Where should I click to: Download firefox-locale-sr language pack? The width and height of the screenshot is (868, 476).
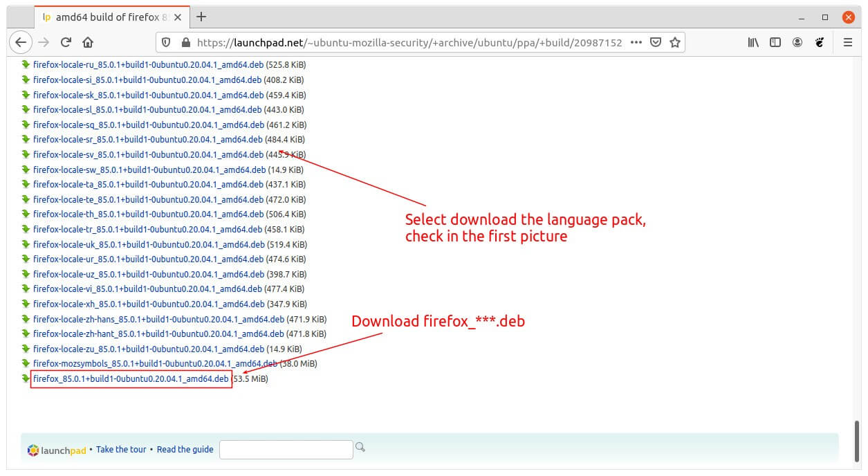click(x=148, y=140)
